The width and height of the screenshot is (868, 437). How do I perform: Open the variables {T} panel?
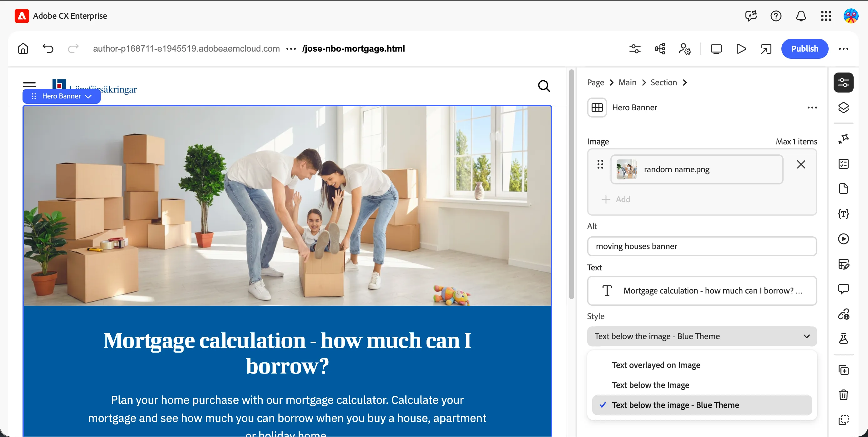tap(843, 213)
